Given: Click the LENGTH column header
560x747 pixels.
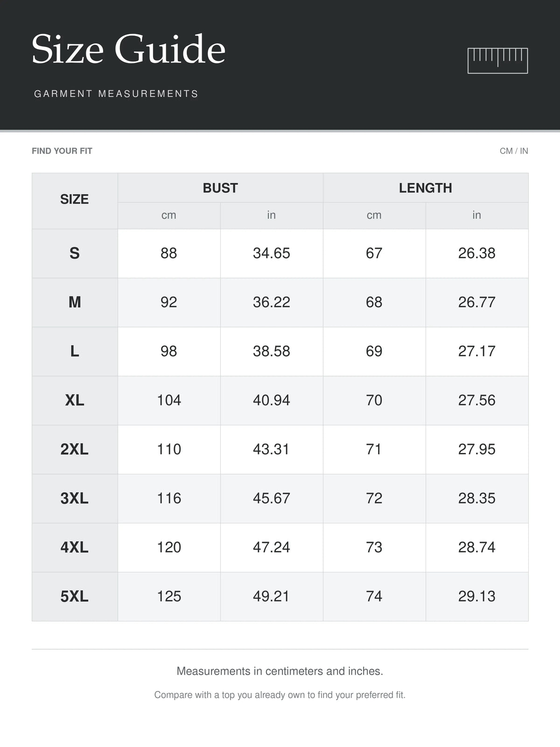Looking at the screenshot, I should [x=426, y=188].
